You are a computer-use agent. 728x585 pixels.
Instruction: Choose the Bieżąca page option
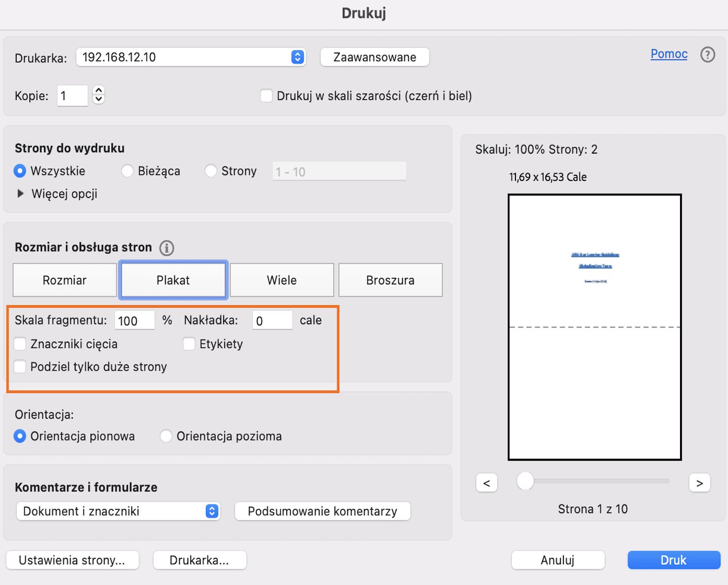(127, 171)
